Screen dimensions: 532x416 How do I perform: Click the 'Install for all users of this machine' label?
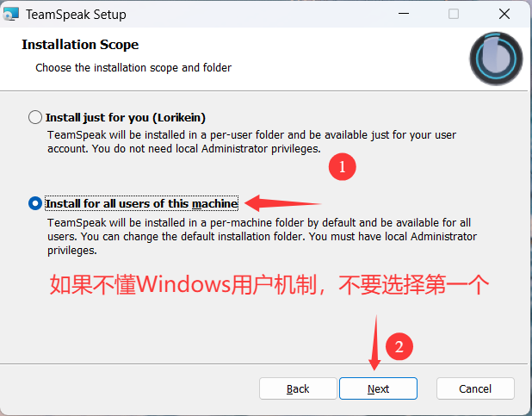(x=141, y=203)
